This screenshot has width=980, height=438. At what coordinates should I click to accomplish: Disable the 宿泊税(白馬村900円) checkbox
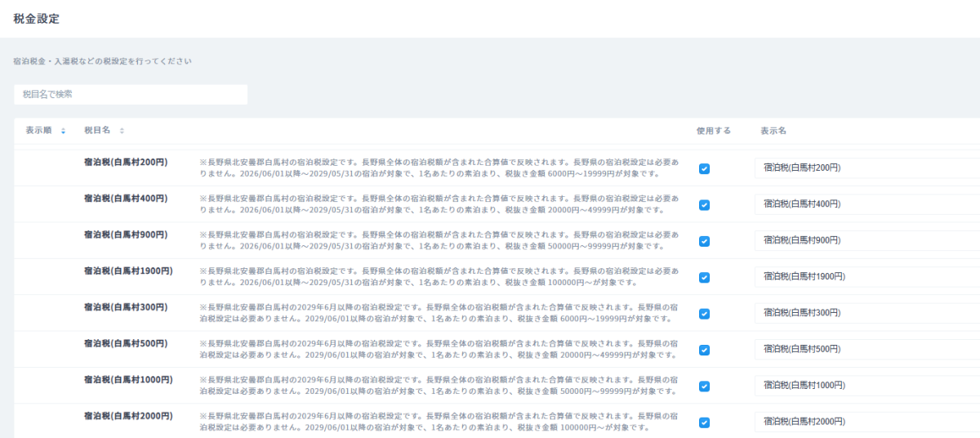tap(704, 241)
